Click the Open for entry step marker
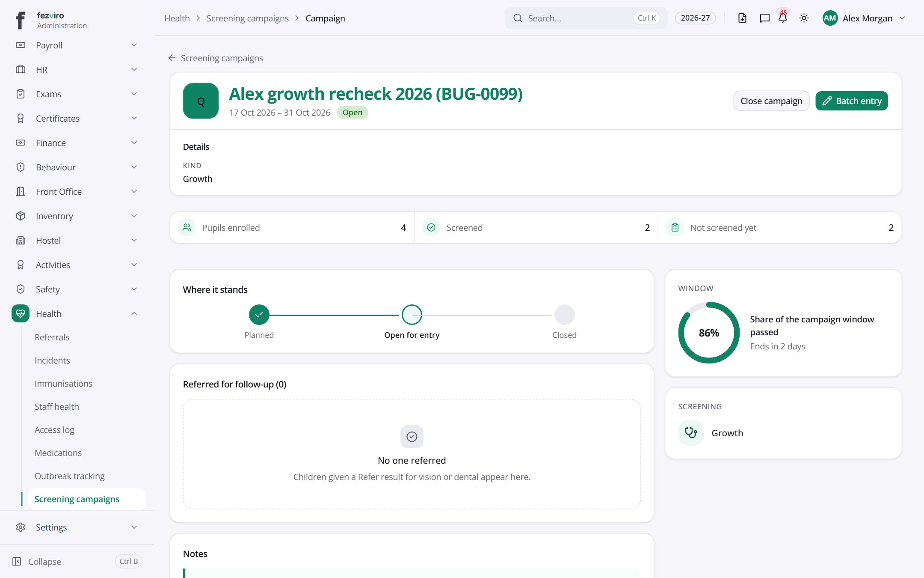 tap(412, 315)
